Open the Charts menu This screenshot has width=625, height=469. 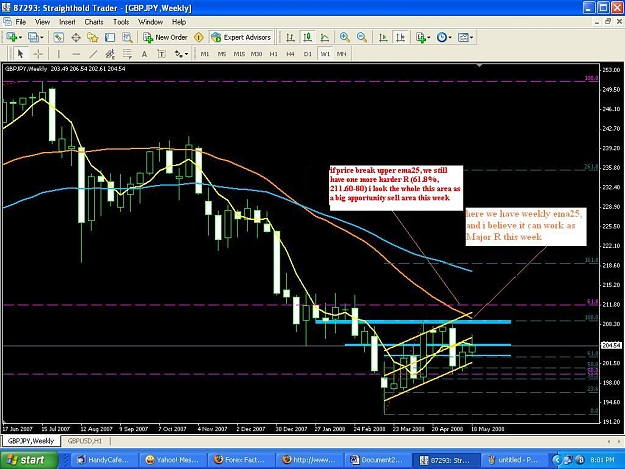(x=94, y=22)
